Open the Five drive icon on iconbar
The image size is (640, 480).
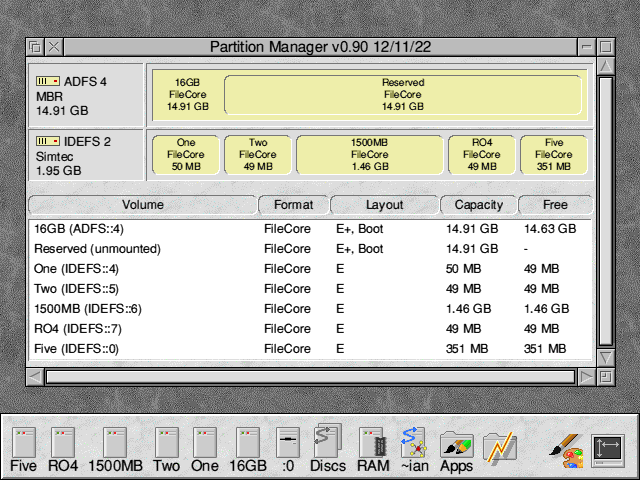(x=24, y=449)
